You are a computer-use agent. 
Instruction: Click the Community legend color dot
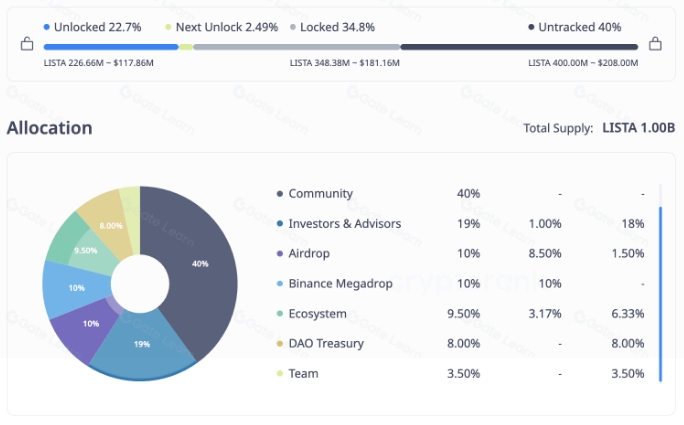(280, 193)
